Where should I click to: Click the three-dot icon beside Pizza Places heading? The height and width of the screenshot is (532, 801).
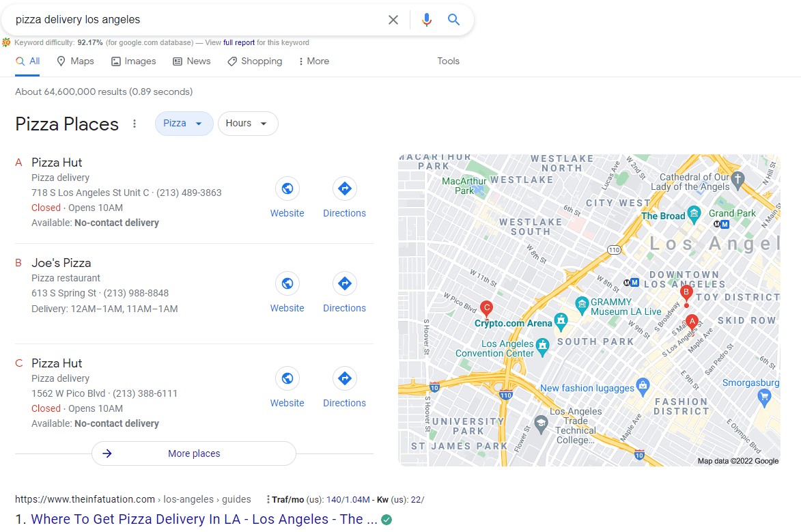coord(135,124)
